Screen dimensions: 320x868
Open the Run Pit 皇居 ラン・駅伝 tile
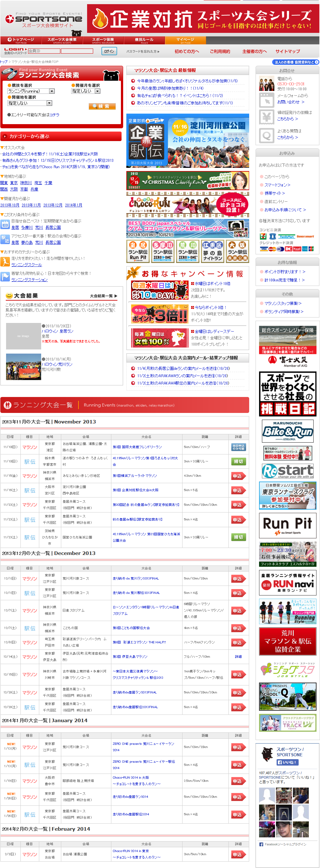coord(138,251)
